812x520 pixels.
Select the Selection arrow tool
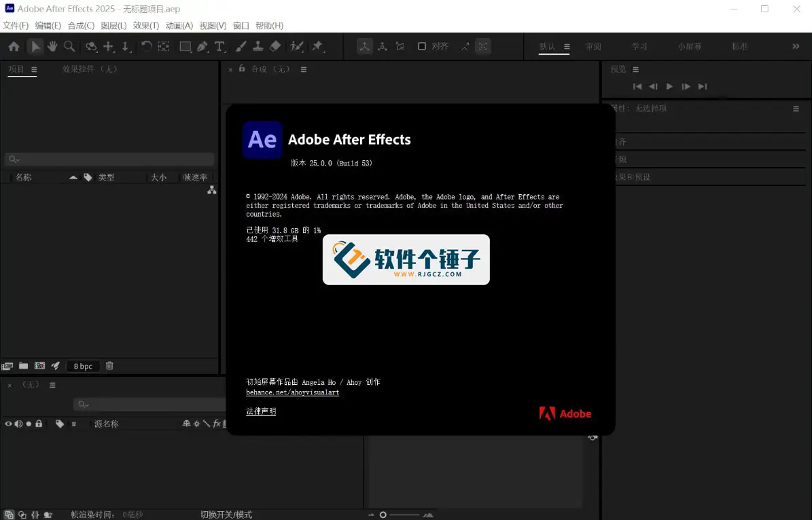click(x=35, y=47)
